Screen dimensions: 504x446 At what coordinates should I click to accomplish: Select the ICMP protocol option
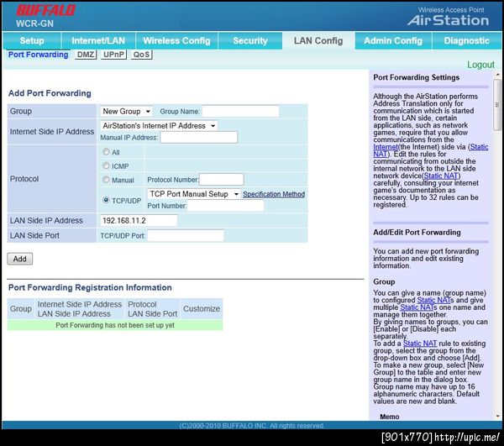106,165
